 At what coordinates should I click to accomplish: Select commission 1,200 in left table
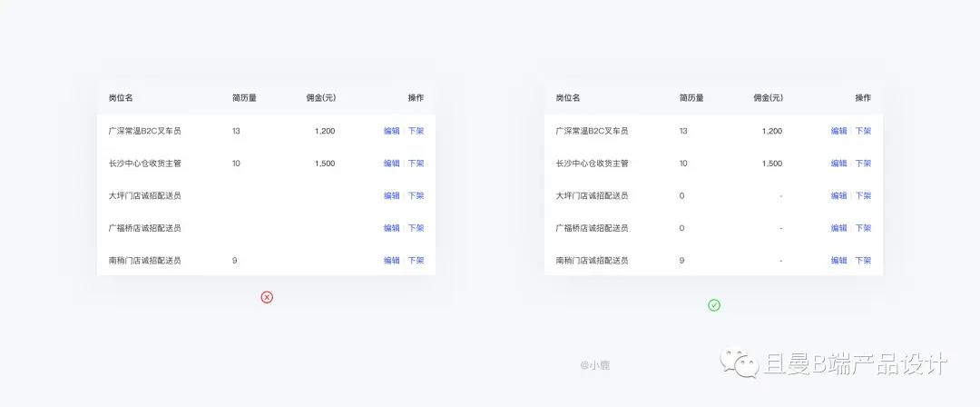pyautogui.click(x=325, y=131)
